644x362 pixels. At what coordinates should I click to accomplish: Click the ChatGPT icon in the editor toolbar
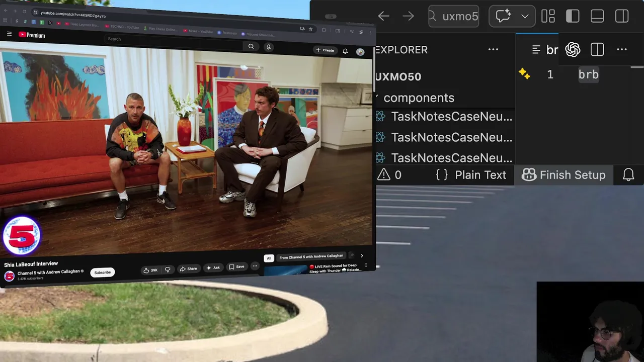(x=573, y=49)
